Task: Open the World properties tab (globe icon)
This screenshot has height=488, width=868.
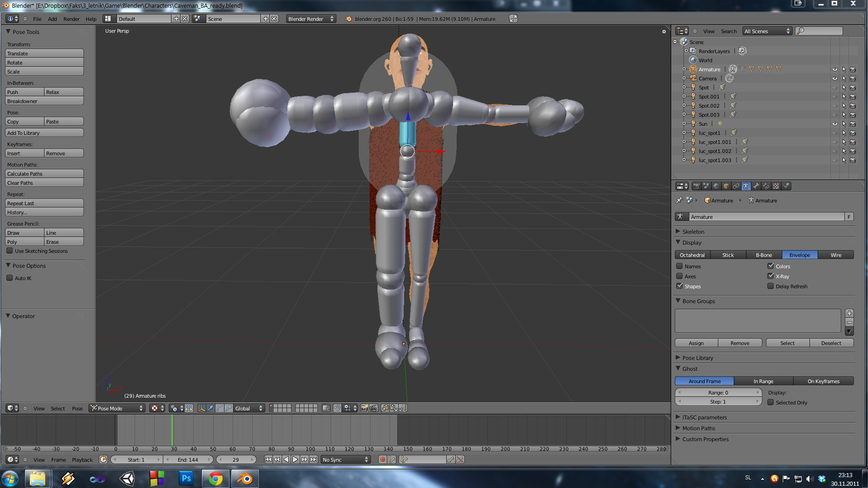Action: tap(716, 186)
